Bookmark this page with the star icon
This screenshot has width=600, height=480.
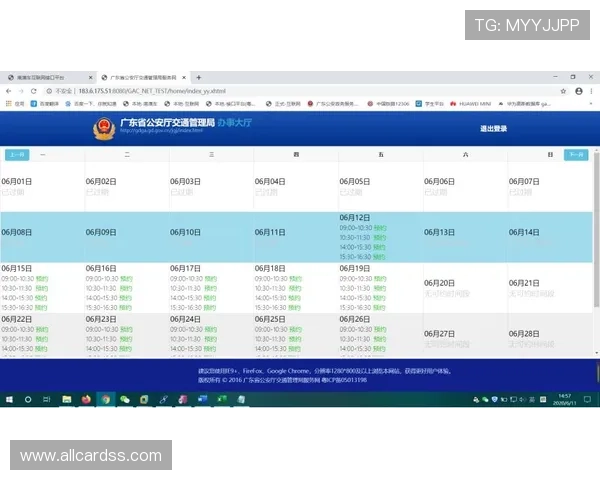(x=563, y=91)
